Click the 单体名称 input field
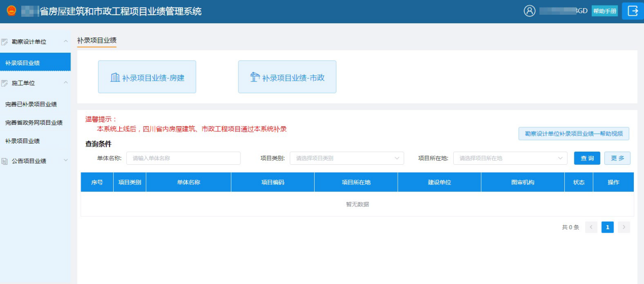Viewport: 644px width, 284px height. click(x=183, y=158)
